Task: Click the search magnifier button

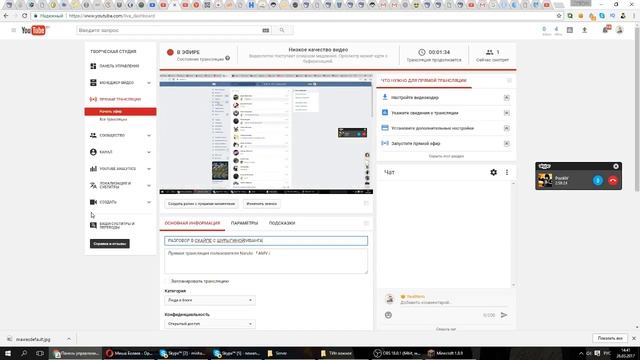Action: pyautogui.click(x=282, y=30)
